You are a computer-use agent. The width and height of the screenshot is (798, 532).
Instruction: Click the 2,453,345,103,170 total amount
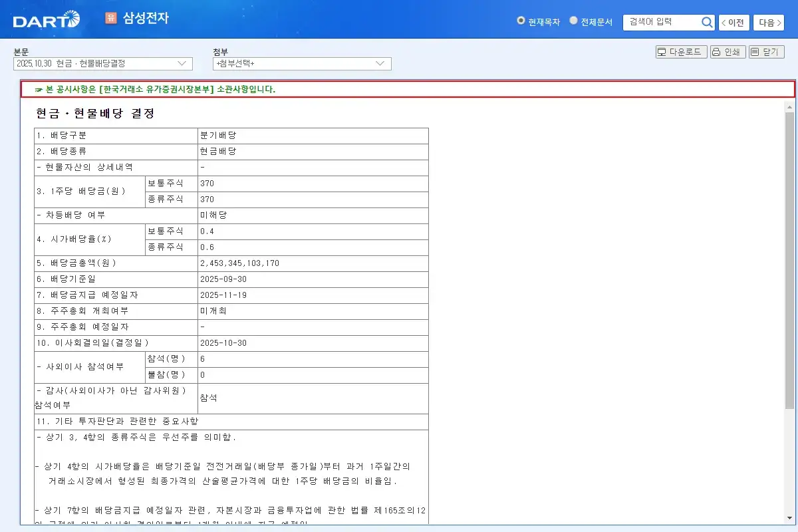(240, 263)
